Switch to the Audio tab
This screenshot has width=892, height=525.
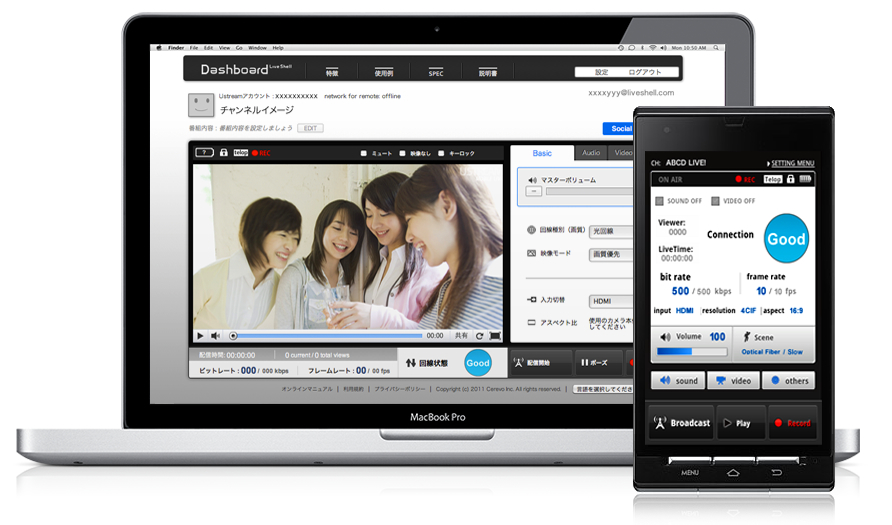coord(591,153)
